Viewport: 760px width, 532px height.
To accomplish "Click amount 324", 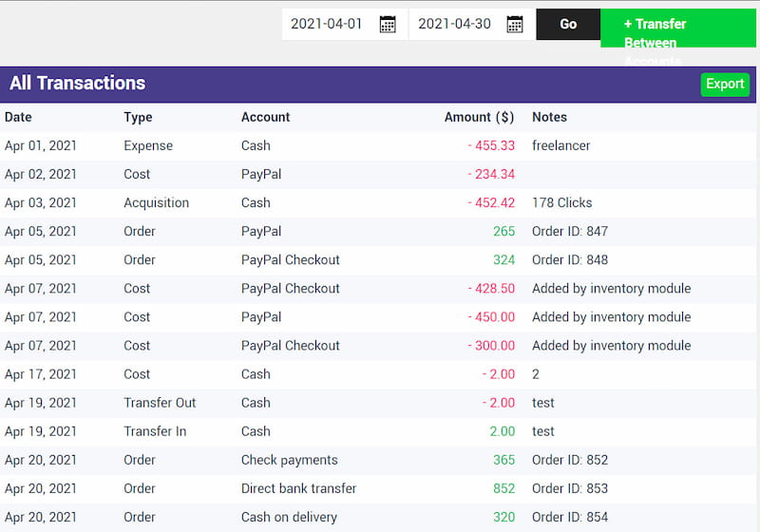I will click(x=504, y=260).
